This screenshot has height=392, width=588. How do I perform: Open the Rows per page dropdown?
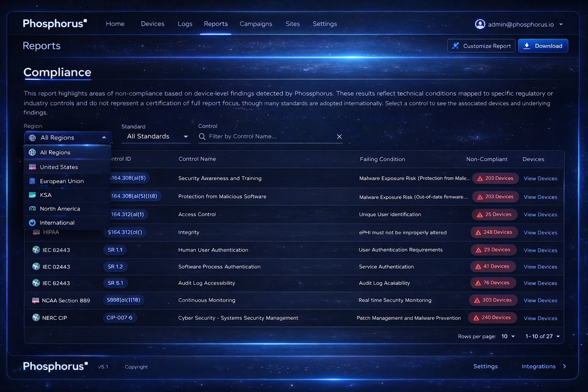508,336
